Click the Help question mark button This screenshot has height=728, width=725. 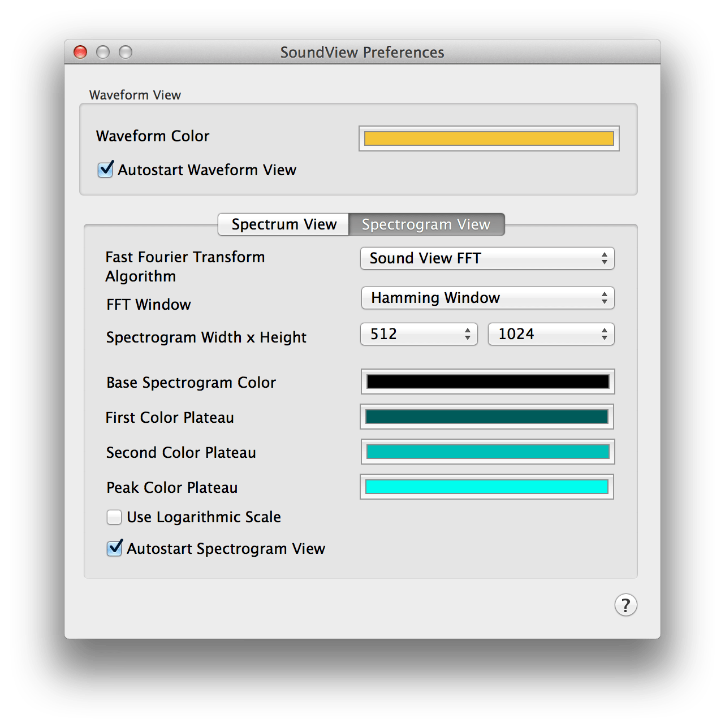tap(625, 605)
